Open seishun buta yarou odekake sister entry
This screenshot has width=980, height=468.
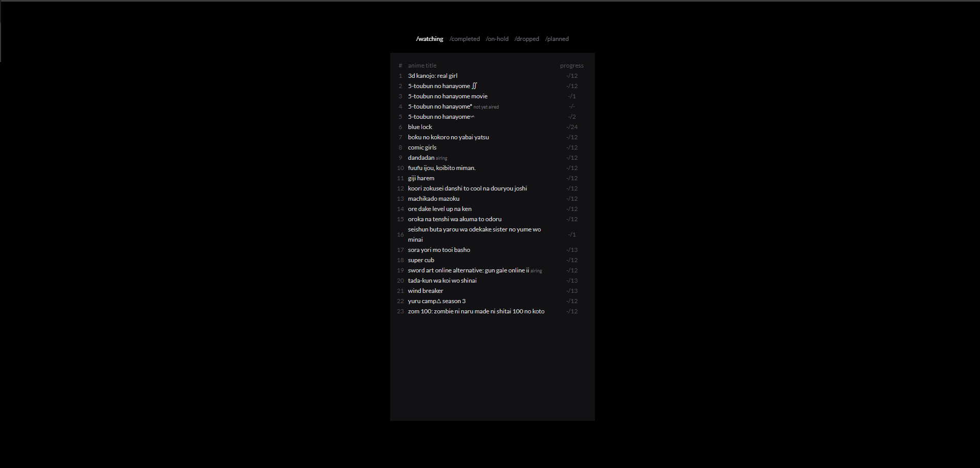(475, 235)
